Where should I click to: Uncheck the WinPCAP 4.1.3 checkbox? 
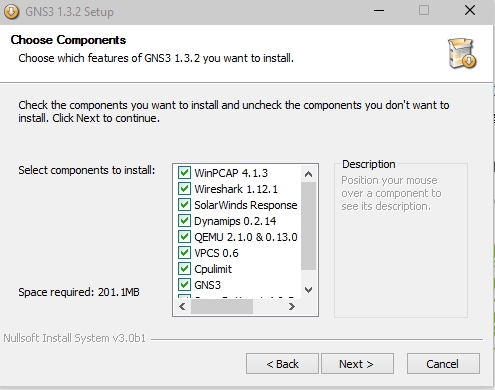click(x=184, y=173)
